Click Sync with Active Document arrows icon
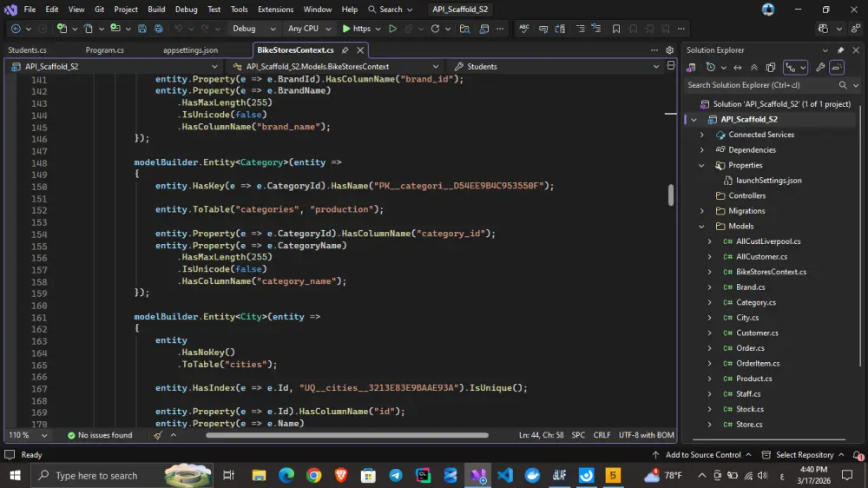 click(x=737, y=68)
